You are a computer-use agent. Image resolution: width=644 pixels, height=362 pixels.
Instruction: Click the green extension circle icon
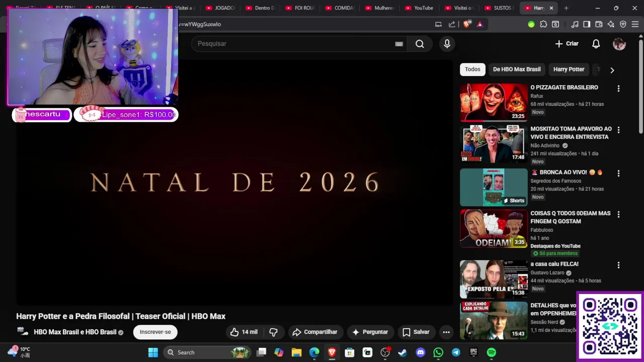tap(531, 24)
